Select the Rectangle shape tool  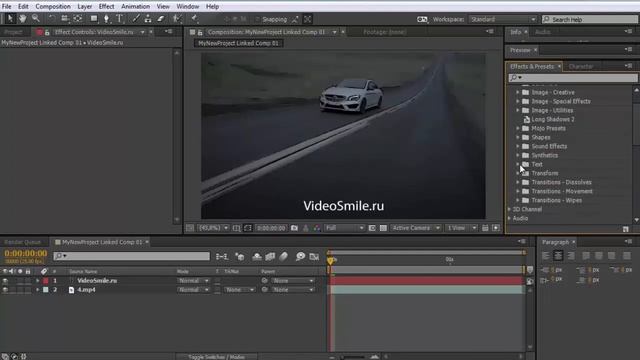tap(94, 18)
